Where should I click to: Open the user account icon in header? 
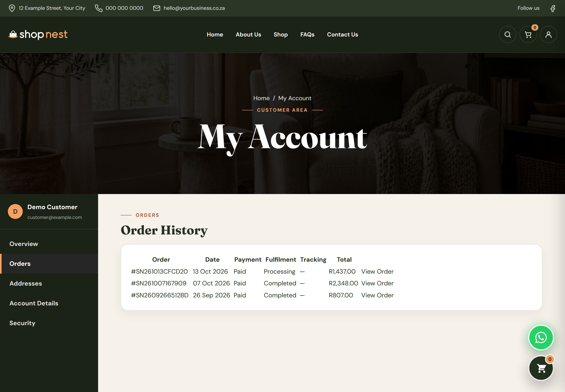(548, 35)
